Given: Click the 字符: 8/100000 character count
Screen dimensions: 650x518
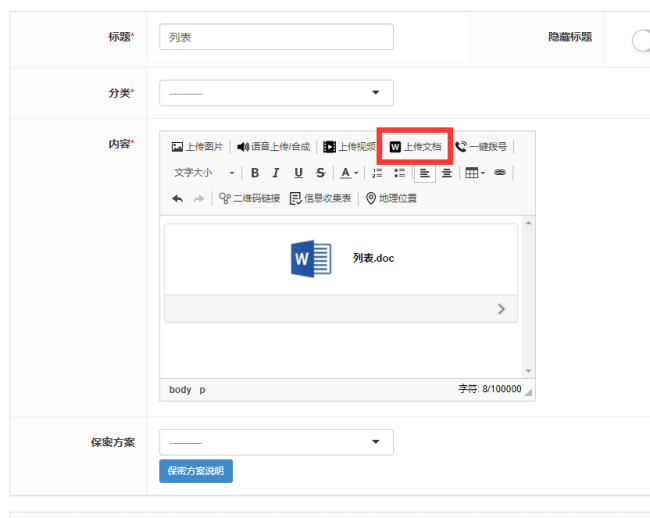Looking at the screenshot, I should (x=490, y=389).
